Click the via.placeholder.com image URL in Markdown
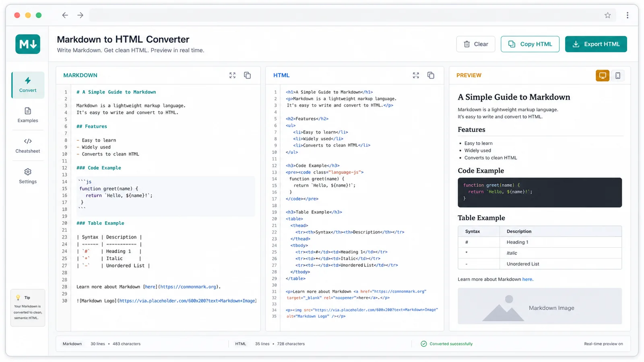644x362 pixels. pos(187,301)
